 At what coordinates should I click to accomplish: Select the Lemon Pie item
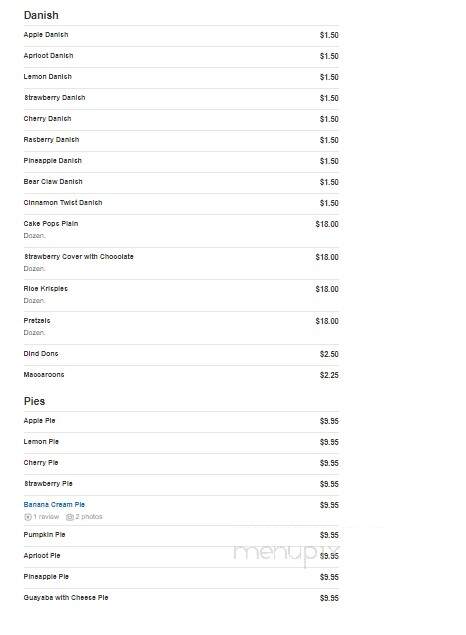[41, 442]
